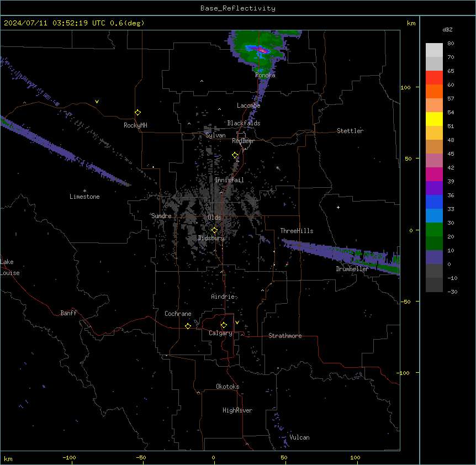Click the Drumheller town label
The image size is (476, 465).
pos(352,269)
